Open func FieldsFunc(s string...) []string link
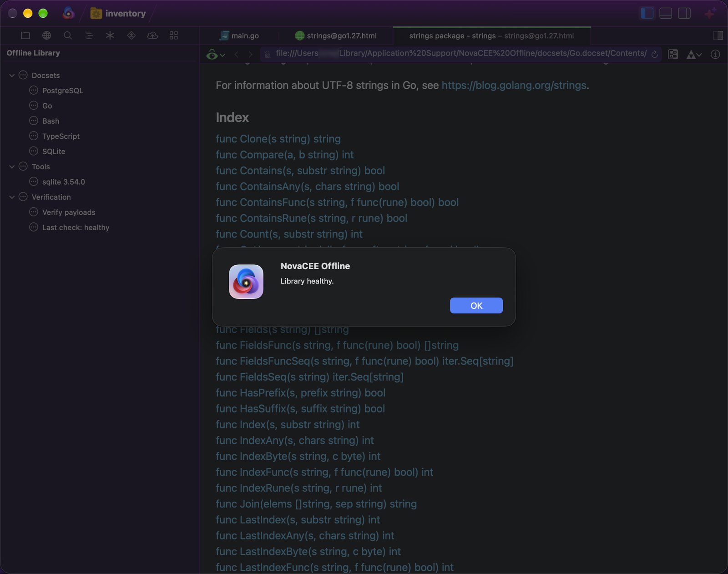Image resolution: width=728 pixels, height=574 pixels. pyautogui.click(x=337, y=345)
